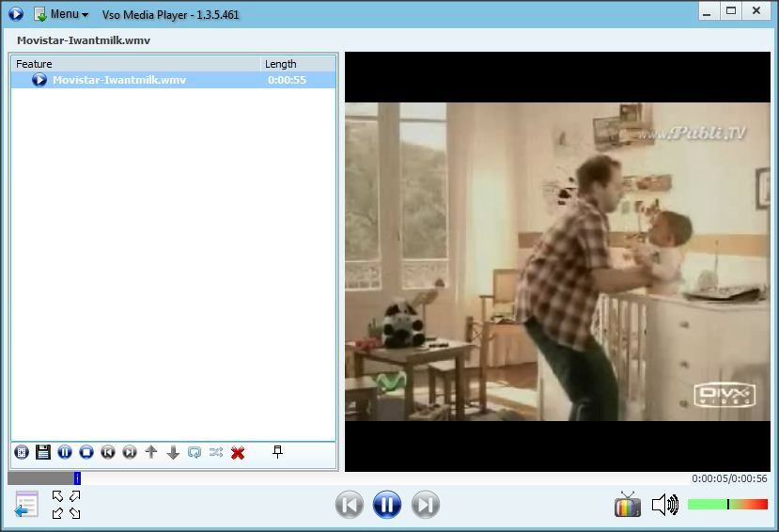Viewport: 779px width, 532px height.
Task: Click the 0:00:05/0:00:56 time display
Action: pyautogui.click(x=729, y=478)
